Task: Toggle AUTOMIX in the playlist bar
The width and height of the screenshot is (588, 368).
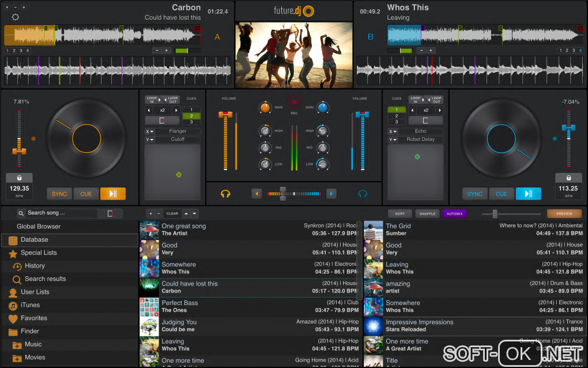Action: pyautogui.click(x=454, y=213)
